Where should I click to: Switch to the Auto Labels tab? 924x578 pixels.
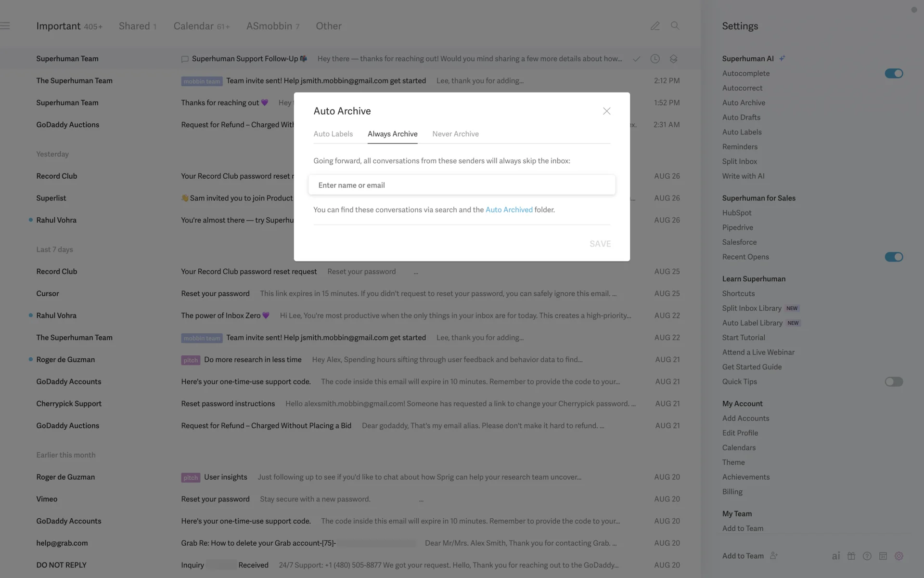coord(333,134)
